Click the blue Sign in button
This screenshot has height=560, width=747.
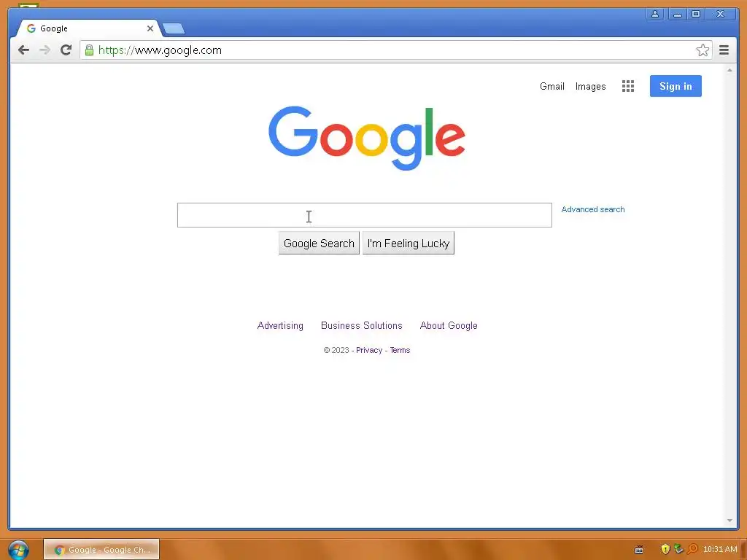(x=676, y=86)
